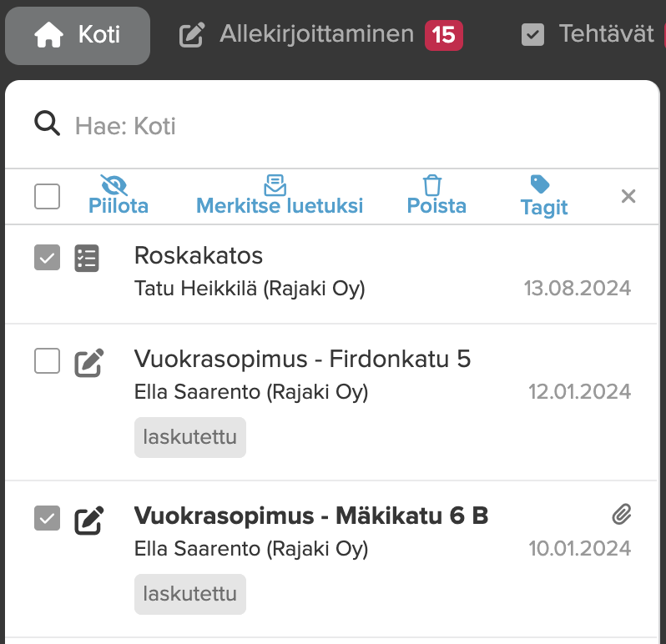Uncheck the Vuokrasopimus - Mäkikatu 6 B checkbox
This screenshot has height=644, width=666.
(48, 519)
